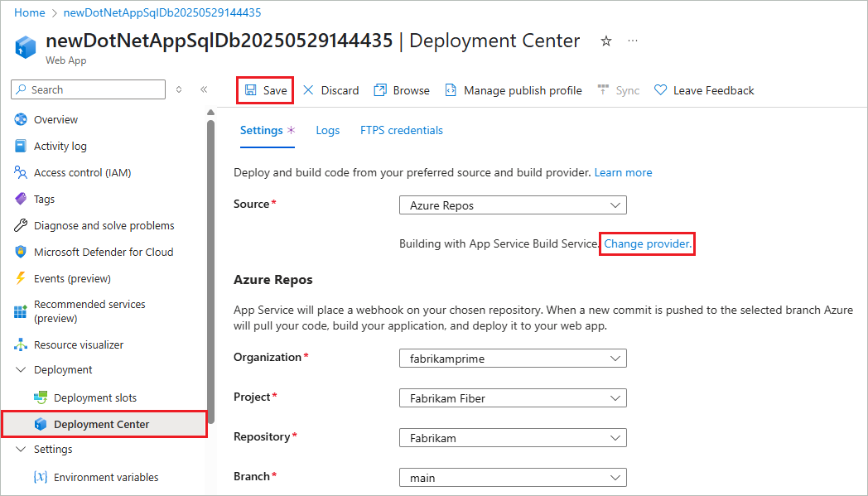Mark this Web App as favorite
Screen dimensions: 868x496
pos(605,41)
